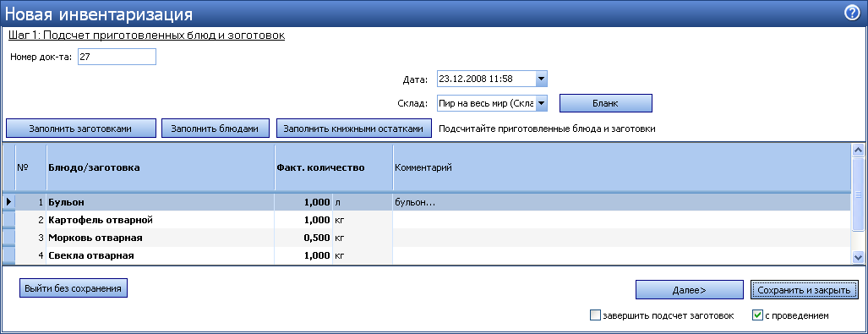Click the бульон... comment cell
Image resolution: width=868 pixels, height=334 pixels.
click(x=622, y=202)
